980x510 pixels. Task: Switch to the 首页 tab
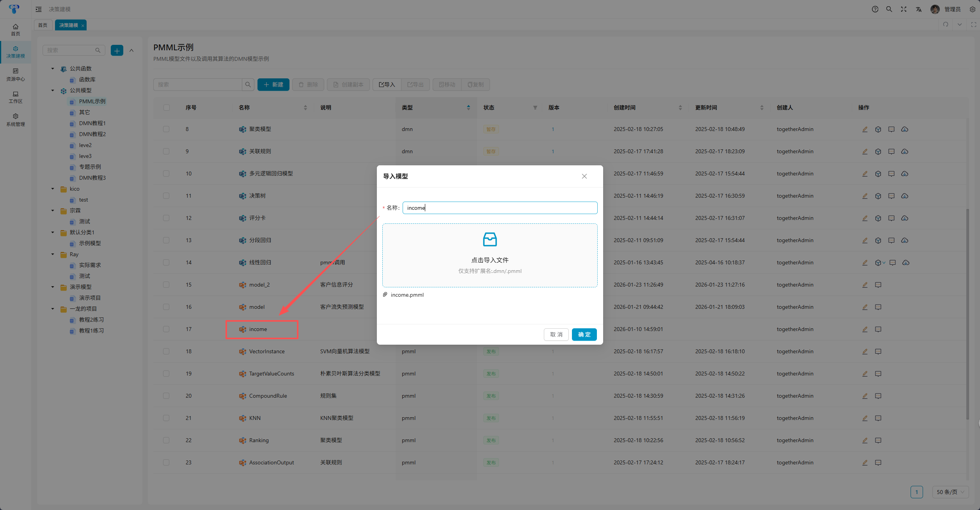click(x=43, y=25)
